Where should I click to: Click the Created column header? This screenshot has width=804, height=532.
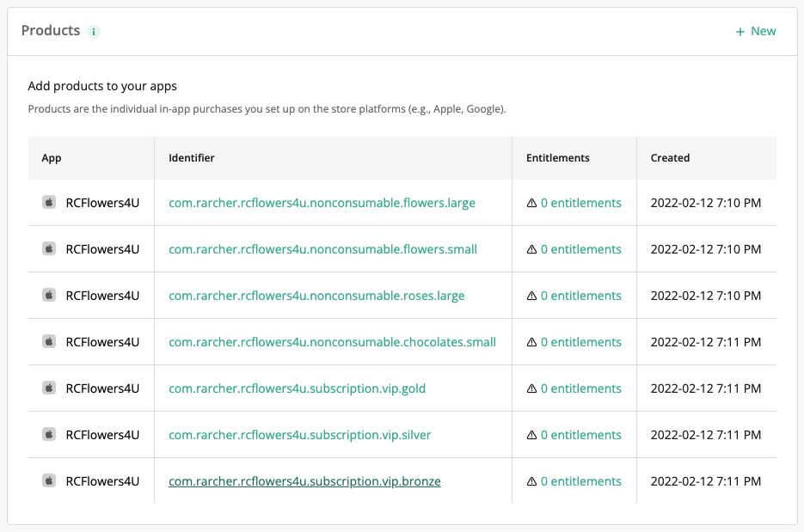(x=670, y=158)
